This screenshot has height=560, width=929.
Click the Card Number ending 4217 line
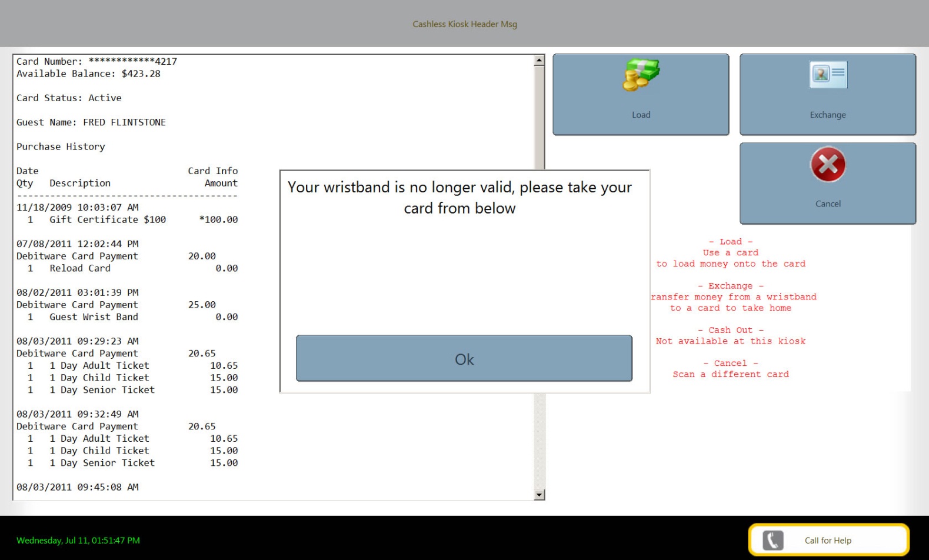click(x=96, y=61)
